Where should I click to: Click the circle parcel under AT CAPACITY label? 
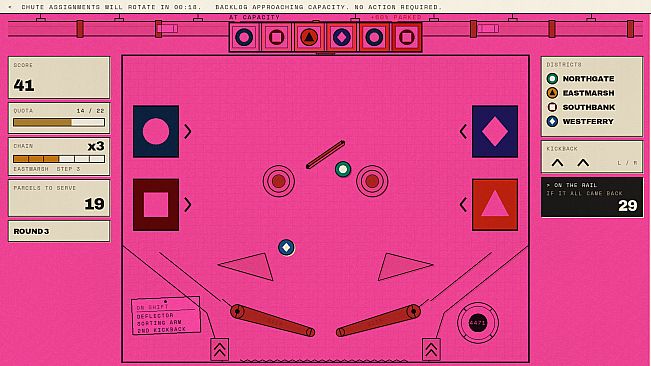tap(244, 37)
